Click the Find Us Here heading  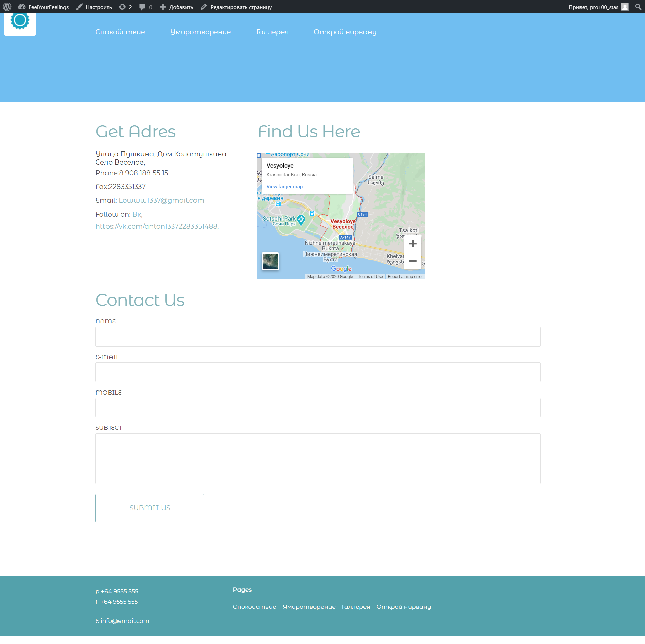click(309, 131)
